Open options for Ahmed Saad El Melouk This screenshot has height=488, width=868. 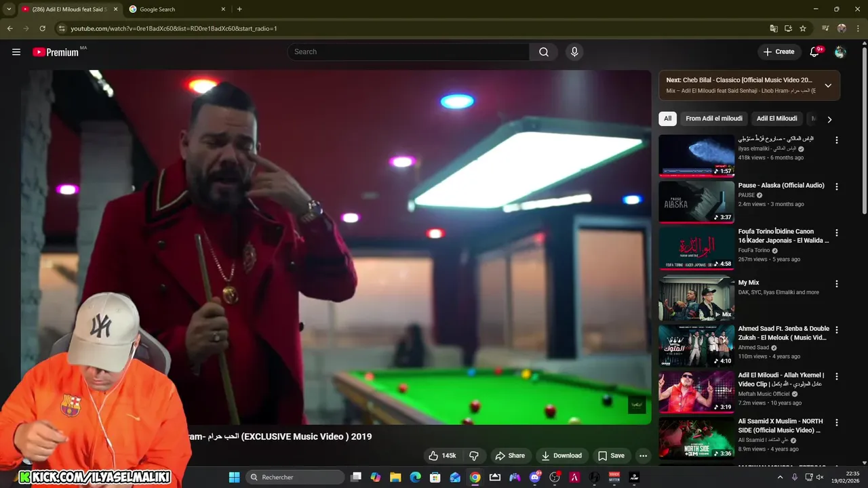coord(837,330)
